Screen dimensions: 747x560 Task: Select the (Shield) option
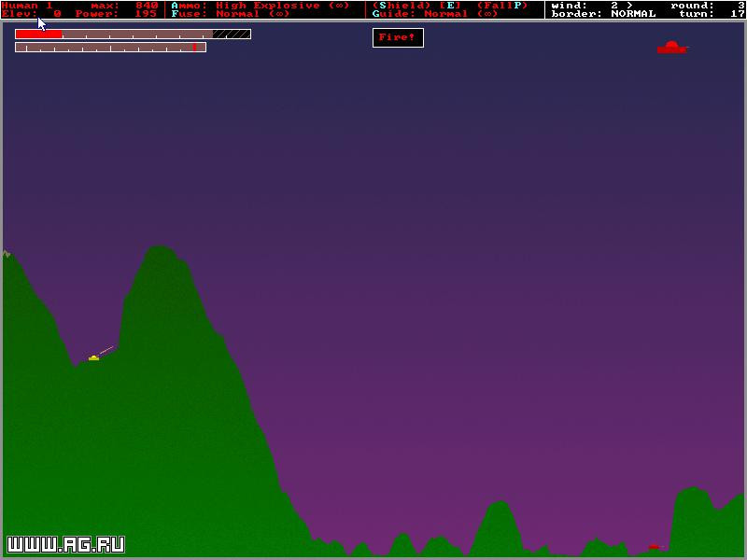point(402,6)
